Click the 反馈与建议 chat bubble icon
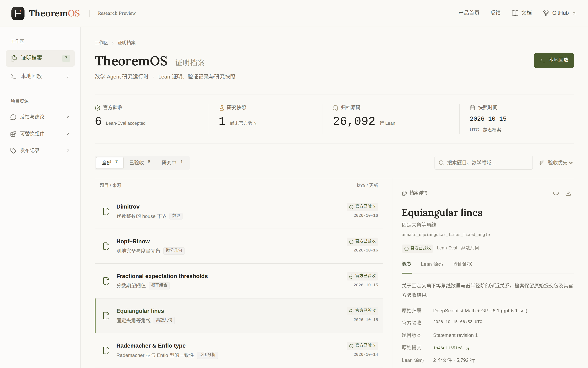The image size is (588, 368). click(13, 117)
